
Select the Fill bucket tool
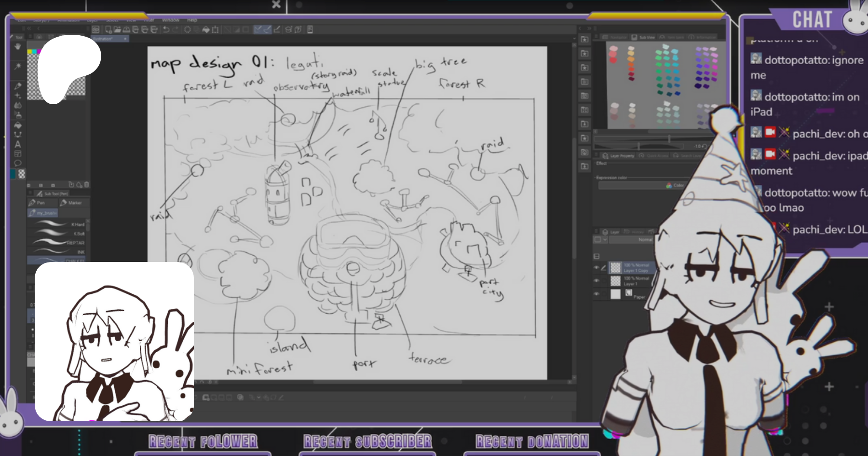point(18,125)
